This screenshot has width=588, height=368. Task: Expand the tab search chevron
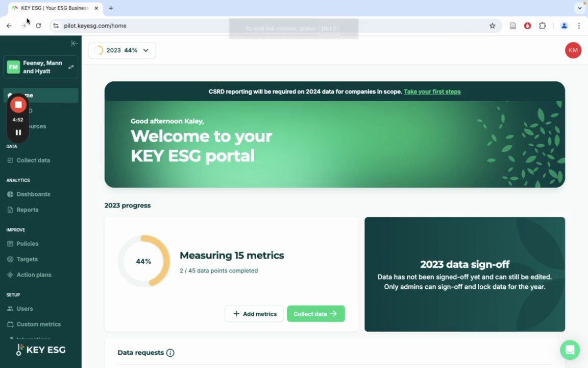click(x=579, y=8)
